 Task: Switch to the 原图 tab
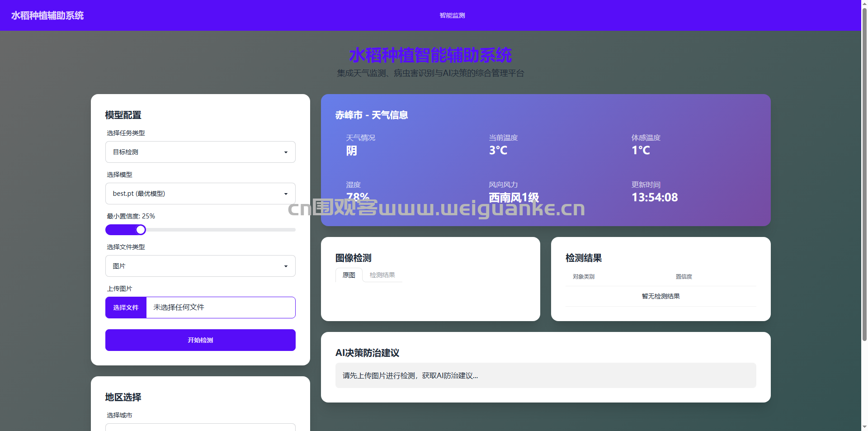[x=349, y=275]
